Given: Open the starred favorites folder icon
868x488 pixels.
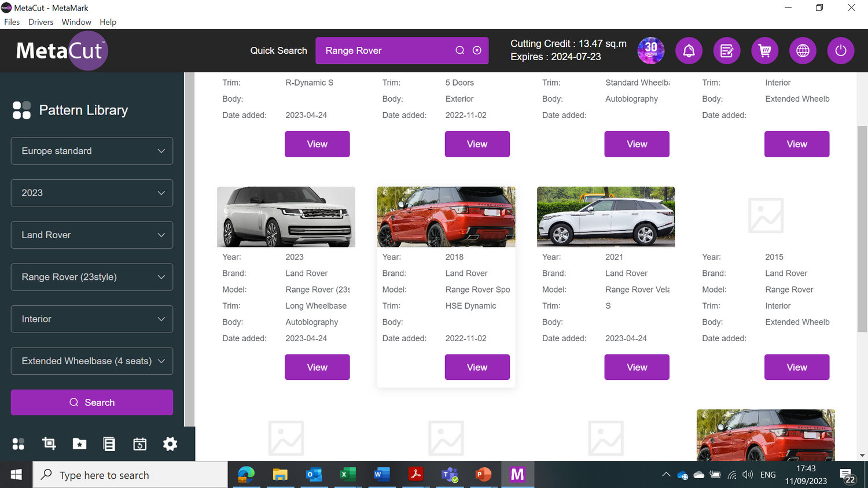Looking at the screenshot, I should [x=79, y=443].
